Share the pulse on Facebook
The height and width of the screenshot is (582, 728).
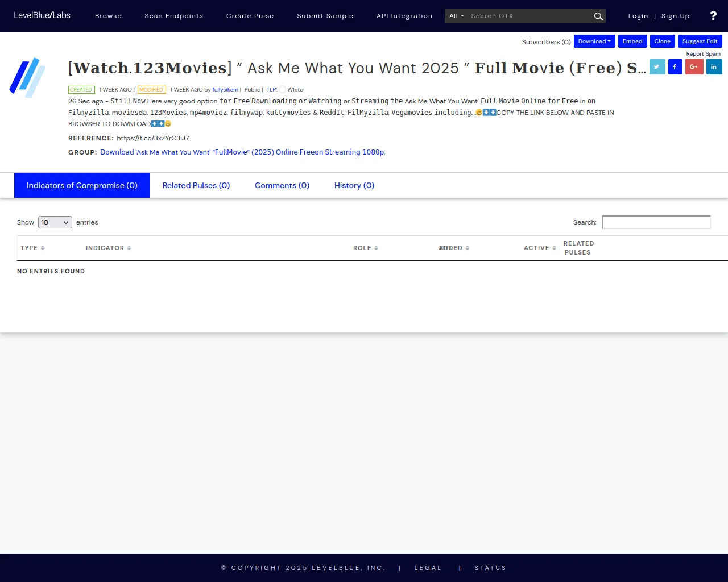click(x=675, y=67)
